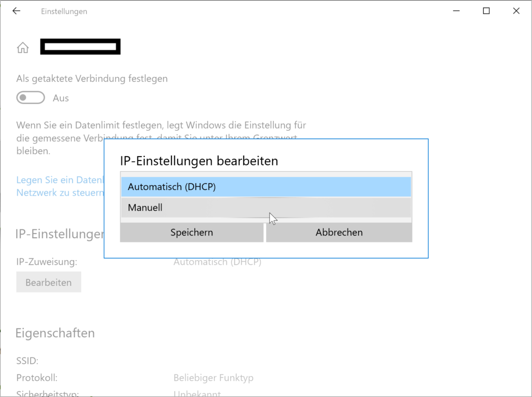Minimize the Einstellungen window
The image size is (532, 397).
(x=456, y=10)
